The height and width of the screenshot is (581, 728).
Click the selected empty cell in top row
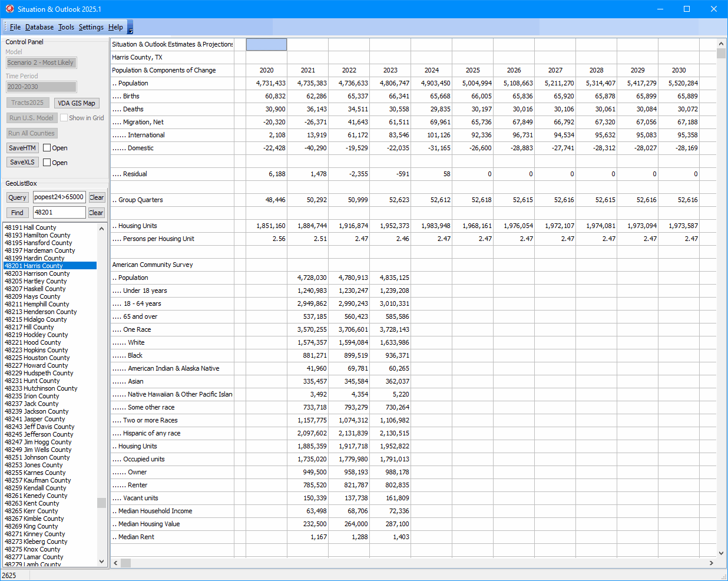266,44
